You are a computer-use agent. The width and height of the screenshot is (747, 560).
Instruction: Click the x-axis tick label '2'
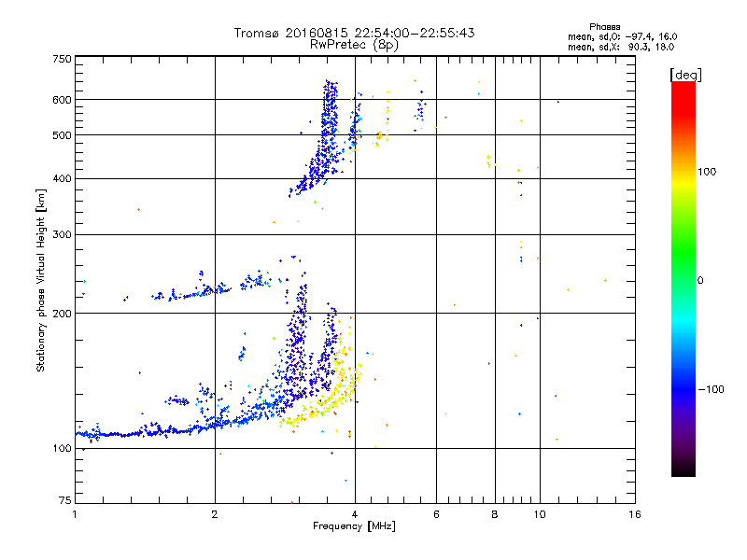click(215, 514)
